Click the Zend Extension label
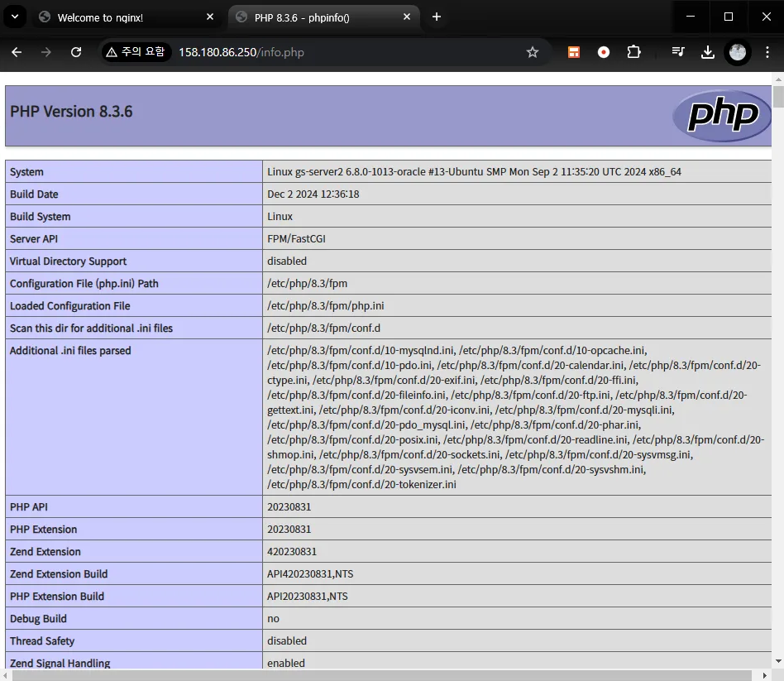The height and width of the screenshot is (681, 784). [x=45, y=552]
